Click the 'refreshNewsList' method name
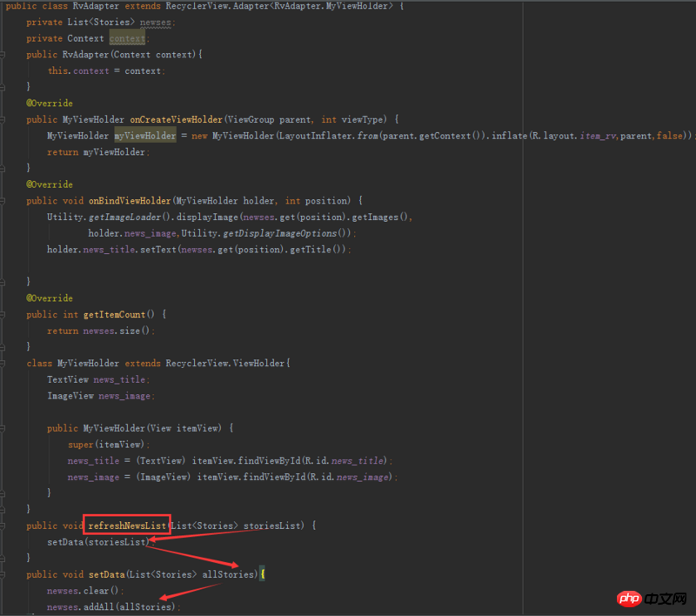 pos(127,526)
